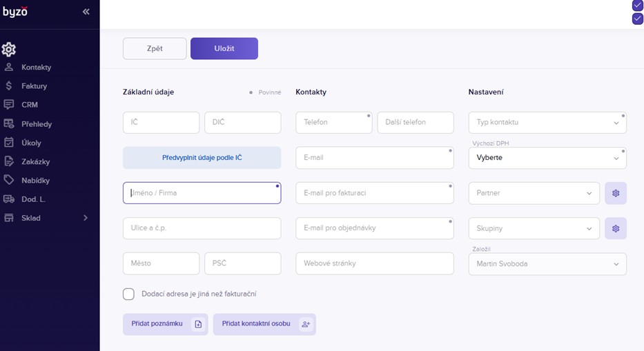644x351 pixels.
Task: Toggle the lower checkmark box in corner
Action: click(638, 19)
